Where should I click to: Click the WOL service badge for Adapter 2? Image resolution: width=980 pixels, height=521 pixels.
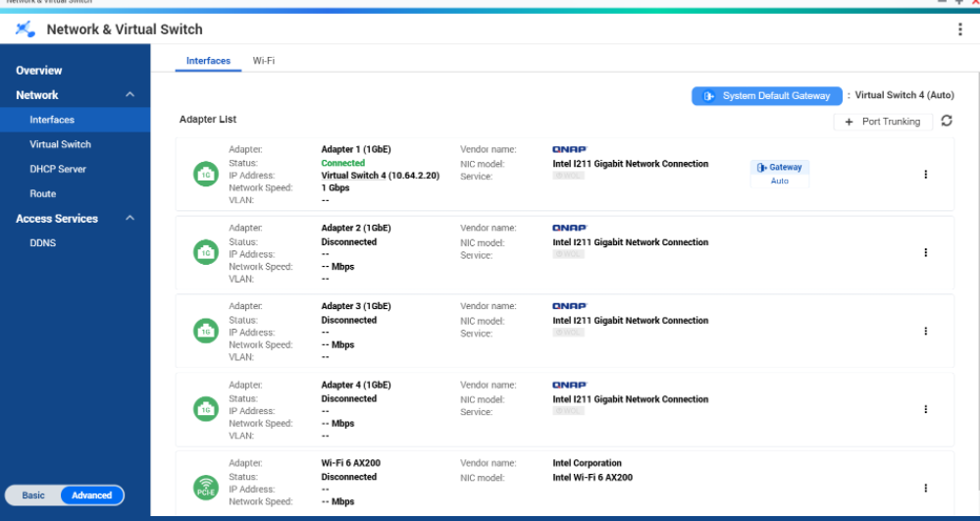(568, 254)
